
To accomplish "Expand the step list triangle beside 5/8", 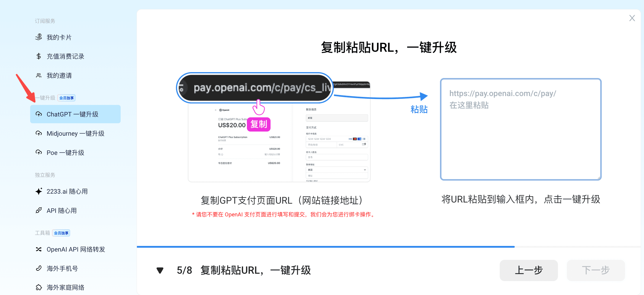I will coord(160,270).
